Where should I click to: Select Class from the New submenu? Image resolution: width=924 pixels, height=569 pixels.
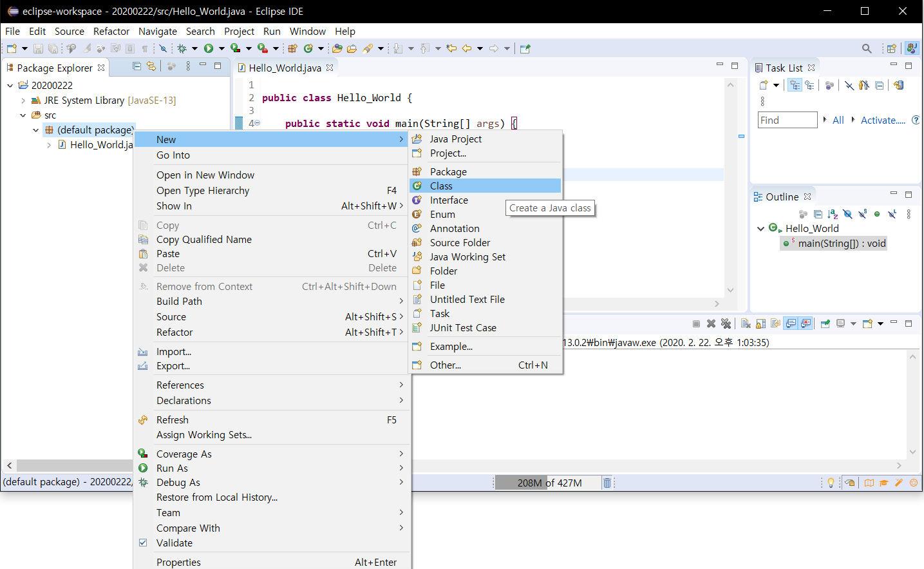pos(486,186)
